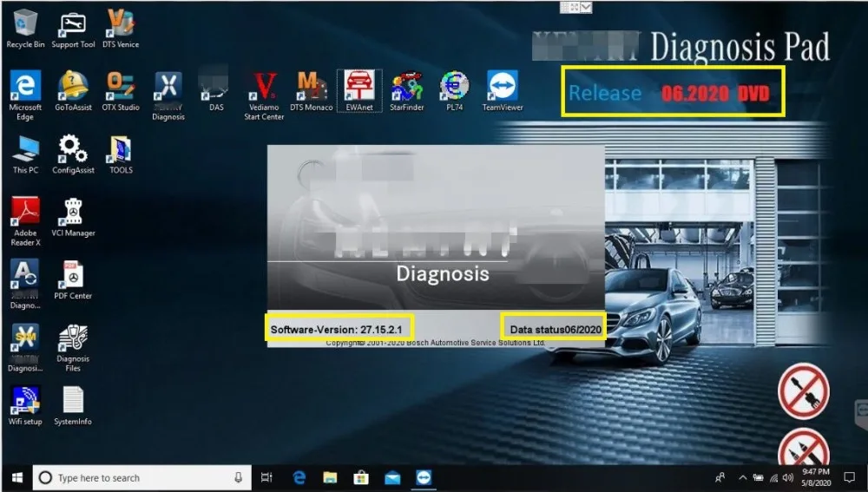Screen dimensions: 868x492
Task: Open the X Diagnosis desktop shortcut beside OTX Studio
Action: pos(168,95)
